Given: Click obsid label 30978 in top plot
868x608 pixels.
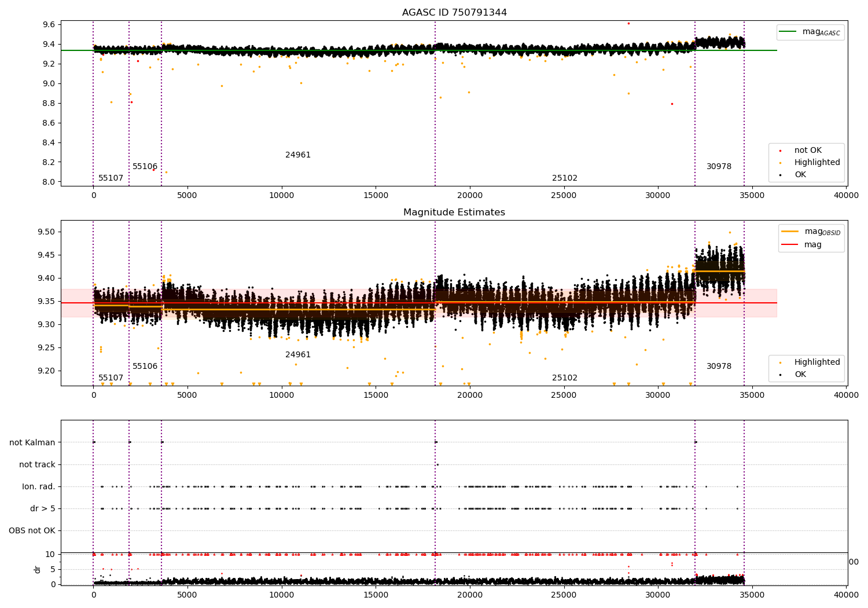Looking at the screenshot, I should click(x=719, y=167).
